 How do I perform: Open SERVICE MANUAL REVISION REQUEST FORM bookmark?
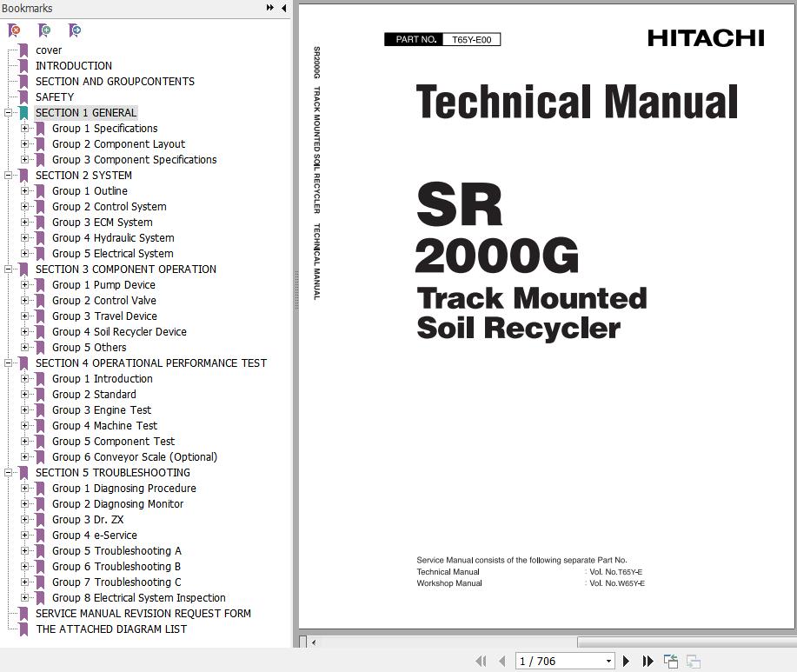pyautogui.click(x=143, y=614)
